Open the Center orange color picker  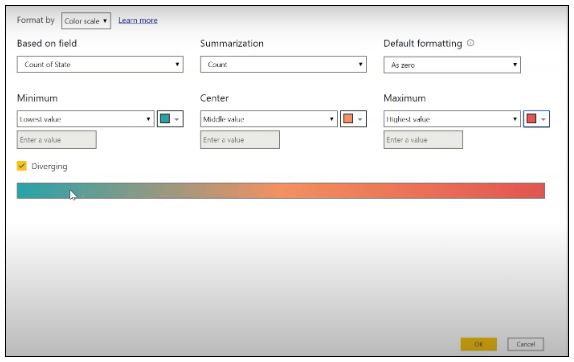353,119
